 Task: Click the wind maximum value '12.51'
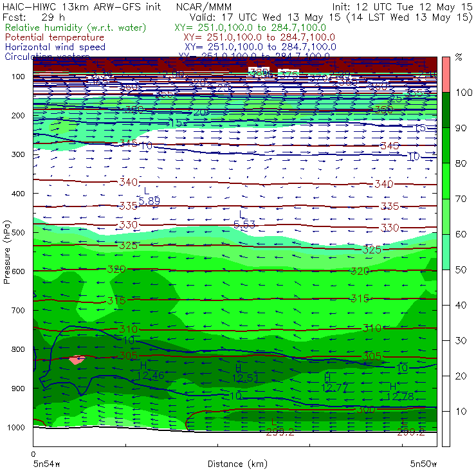click(x=245, y=378)
